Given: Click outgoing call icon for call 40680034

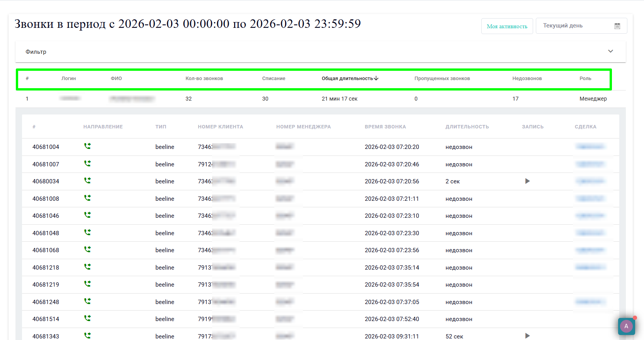Looking at the screenshot, I should pos(88,181).
